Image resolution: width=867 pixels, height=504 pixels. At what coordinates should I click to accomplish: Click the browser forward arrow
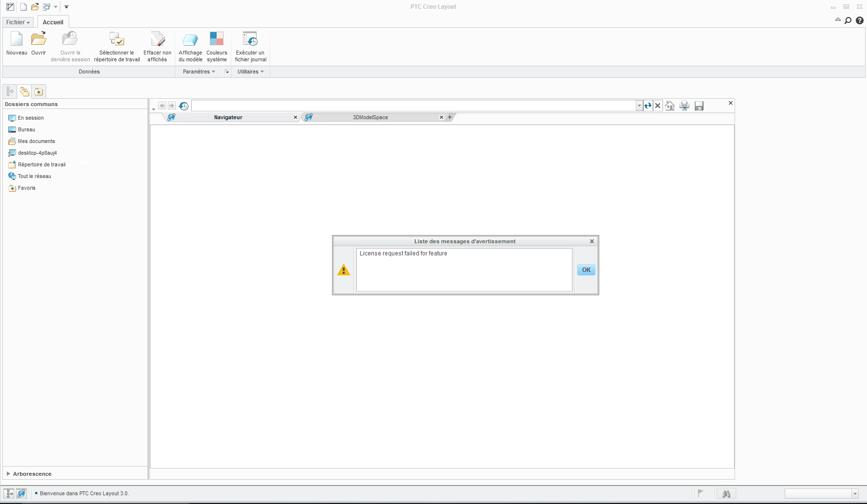pos(171,106)
